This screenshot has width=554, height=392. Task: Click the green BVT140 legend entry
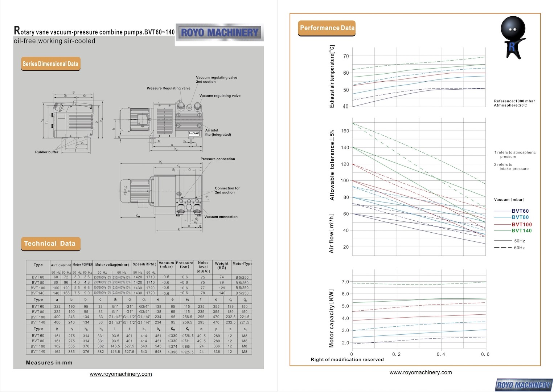coord(521,230)
